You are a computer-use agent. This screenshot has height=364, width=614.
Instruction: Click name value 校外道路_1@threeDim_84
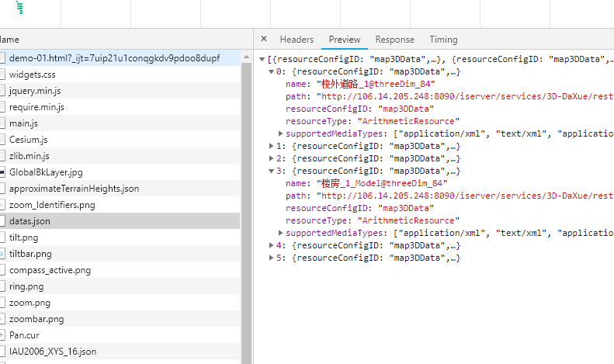tap(376, 84)
